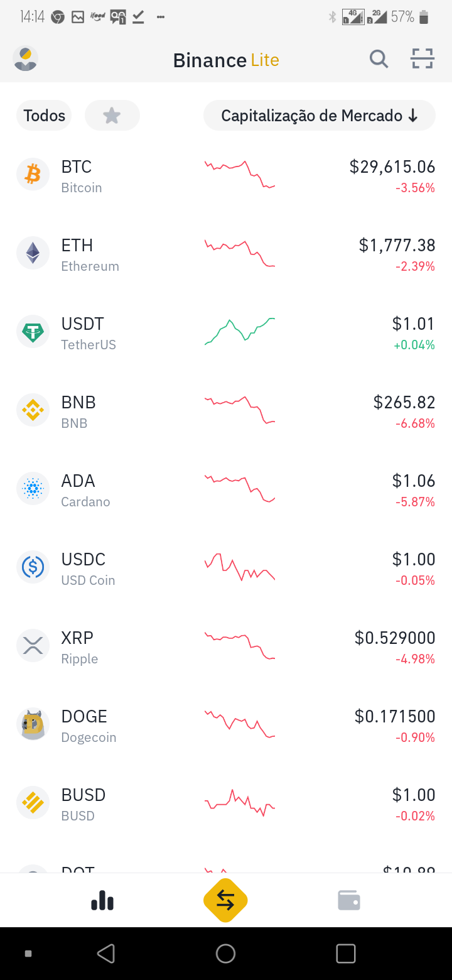Select the markets bar chart icon
The width and height of the screenshot is (452, 980).
click(102, 900)
